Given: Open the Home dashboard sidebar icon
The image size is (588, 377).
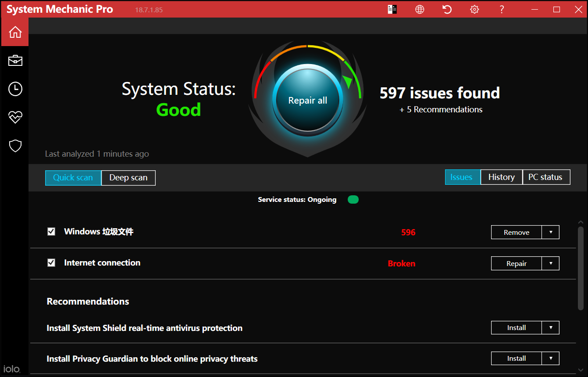Looking at the screenshot, I should [x=15, y=32].
